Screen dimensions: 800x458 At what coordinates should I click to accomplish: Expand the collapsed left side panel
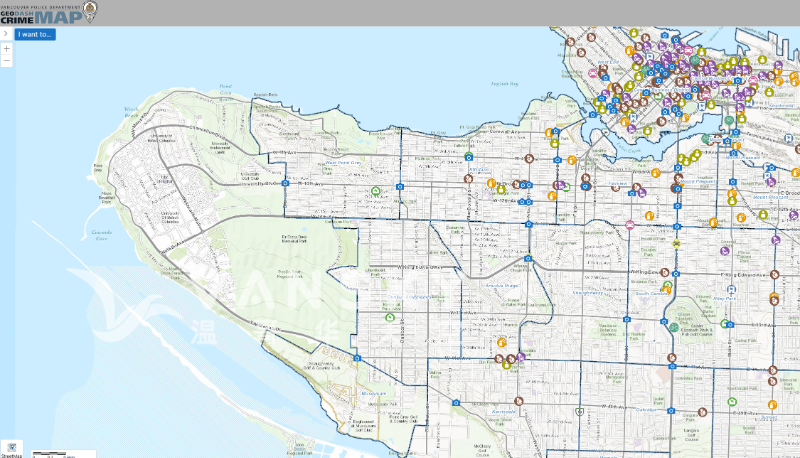click(6, 33)
